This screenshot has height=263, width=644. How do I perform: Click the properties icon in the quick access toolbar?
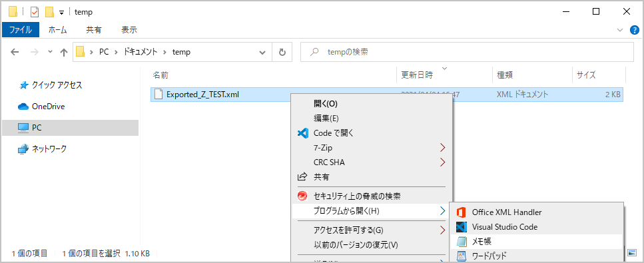pos(35,12)
